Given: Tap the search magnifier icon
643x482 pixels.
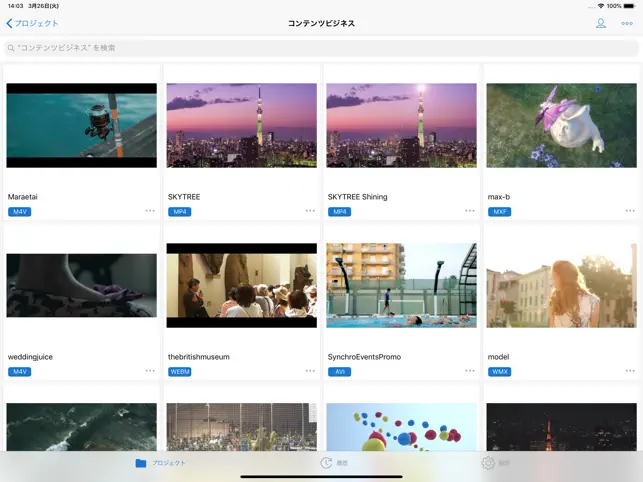Looking at the screenshot, I should click(11, 48).
